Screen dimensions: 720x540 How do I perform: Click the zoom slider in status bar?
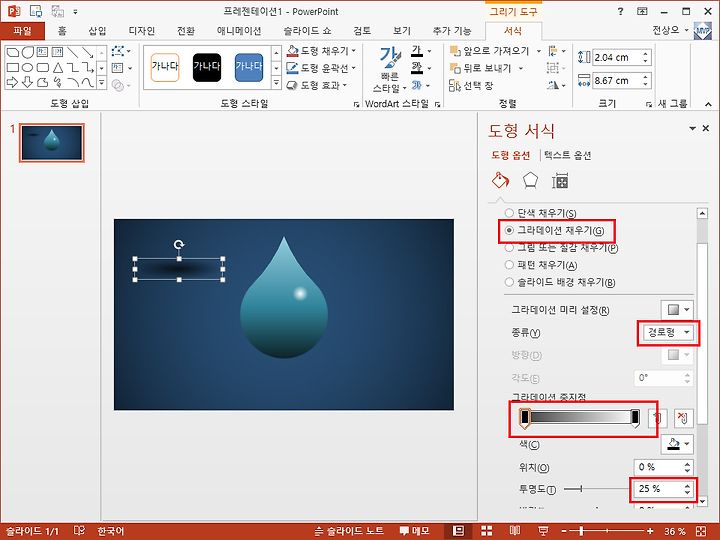[x=607, y=531]
